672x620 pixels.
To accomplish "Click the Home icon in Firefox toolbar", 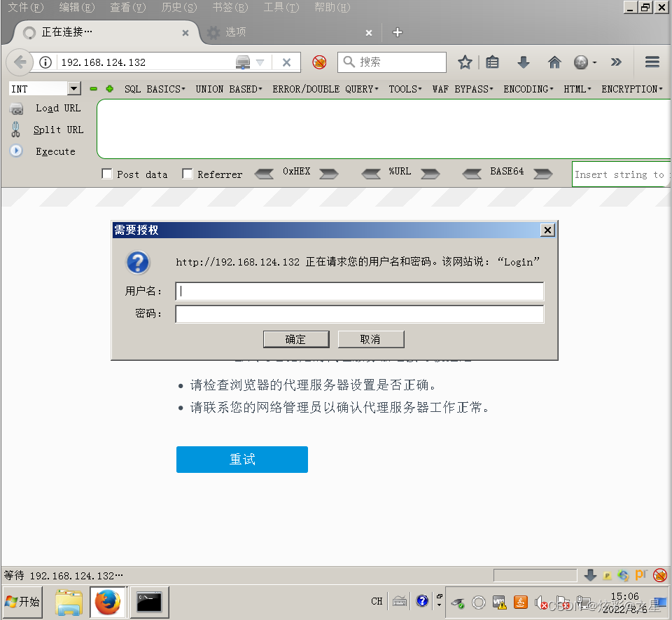I will pos(554,62).
